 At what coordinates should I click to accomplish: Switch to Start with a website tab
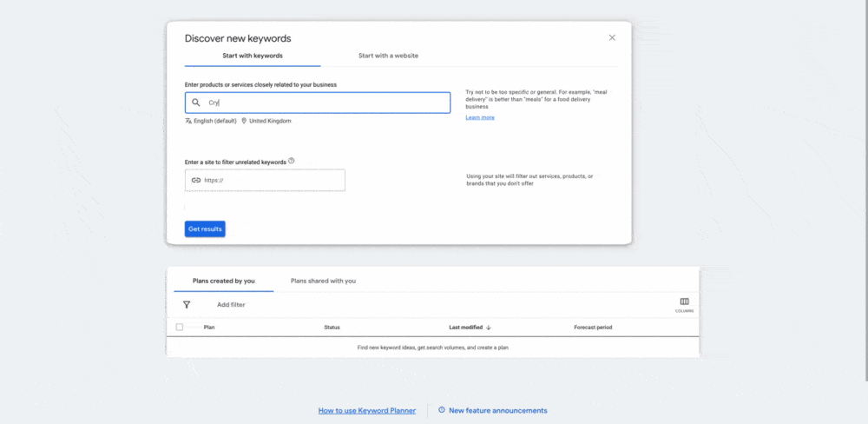388,56
